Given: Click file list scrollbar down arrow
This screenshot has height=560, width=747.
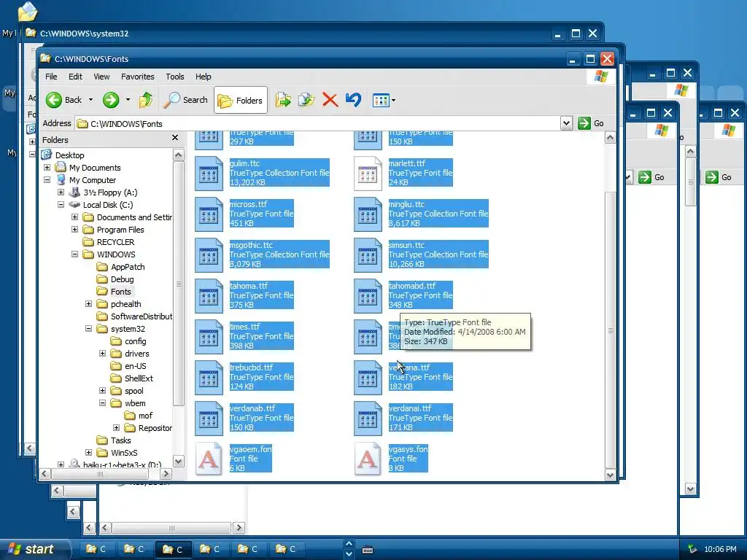Looking at the screenshot, I should (x=611, y=475).
